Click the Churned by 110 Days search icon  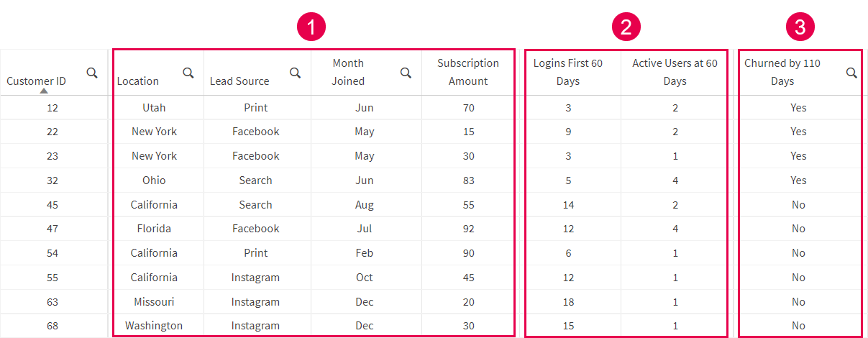click(x=851, y=73)
